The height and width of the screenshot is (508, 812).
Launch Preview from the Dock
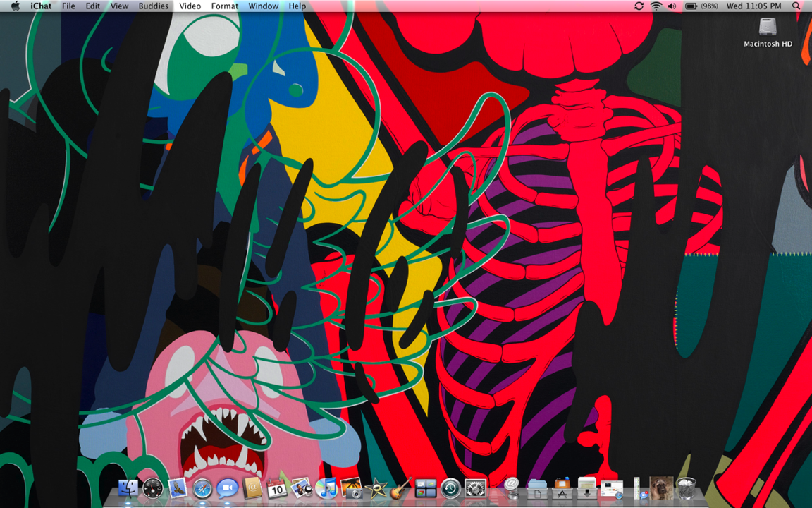[x=302, y=488]
